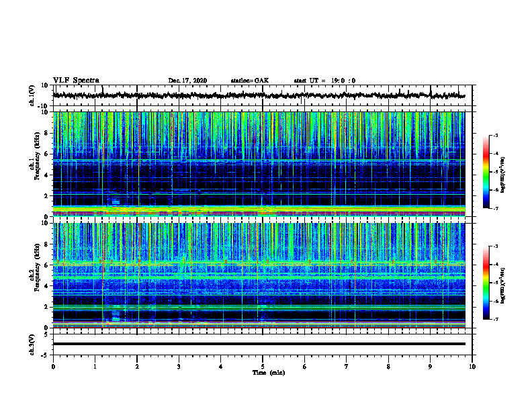Click the '-3' label on ch.1 color bar
Image resolution: width=532 pixels, height=411 pixels.
point(496,136)
